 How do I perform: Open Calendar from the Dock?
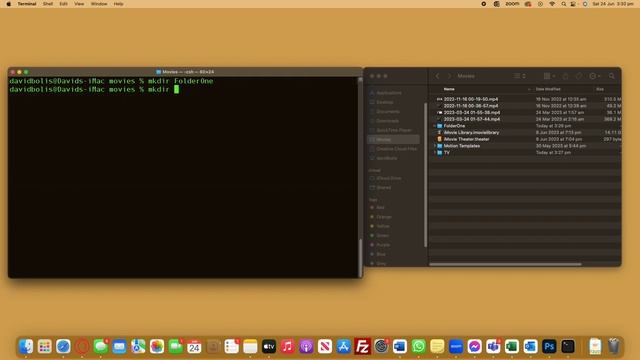[194, 347]
